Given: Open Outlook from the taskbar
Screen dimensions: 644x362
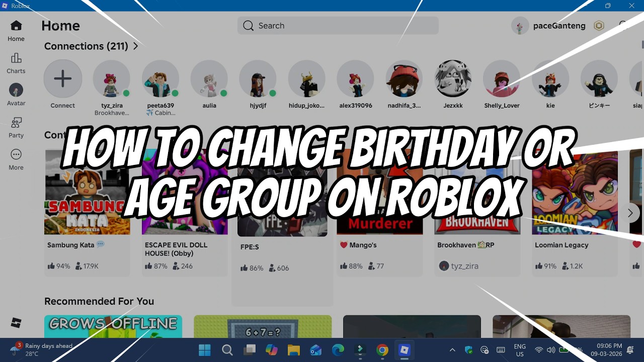Looking at the screenshot, I should [316, 350].
